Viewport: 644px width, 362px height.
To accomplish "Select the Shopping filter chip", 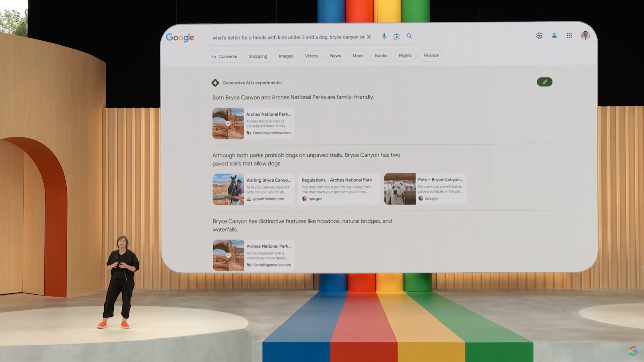I will (258, 56).
